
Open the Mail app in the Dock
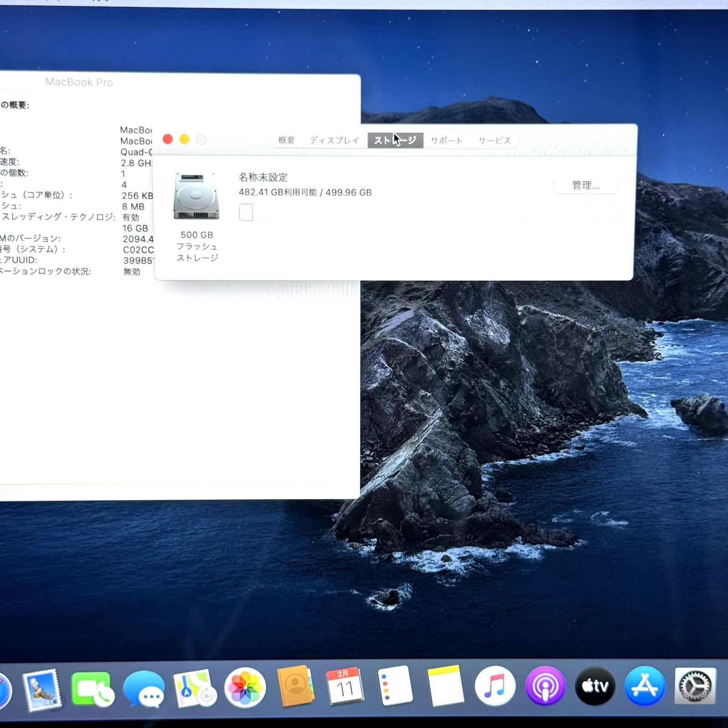(x=42, y=689)
